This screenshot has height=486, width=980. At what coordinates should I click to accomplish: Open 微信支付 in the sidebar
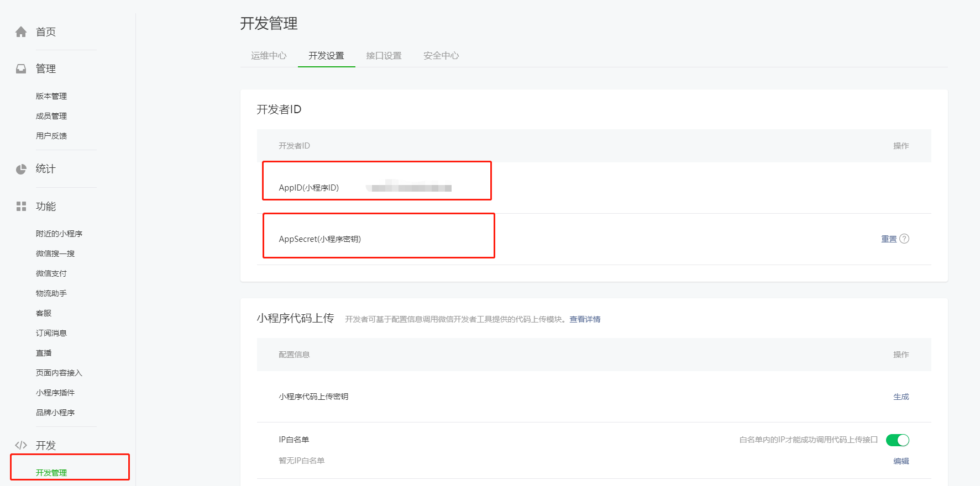[51, 273]
